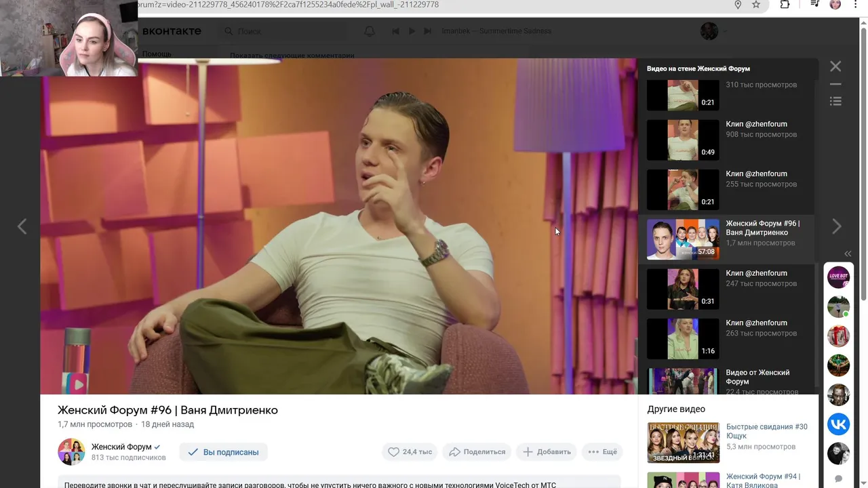The image size is (868, 488).
Task: Open the speech bubble messages icon
Action: coord(839,479)
